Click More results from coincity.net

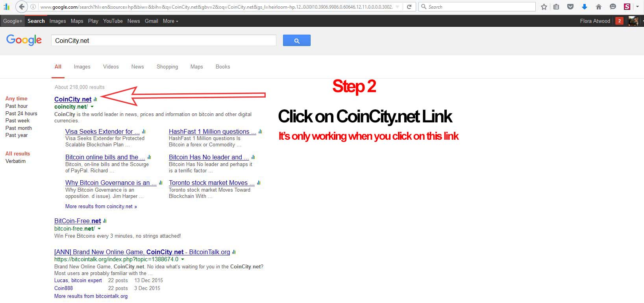click(x=101, y=206)
